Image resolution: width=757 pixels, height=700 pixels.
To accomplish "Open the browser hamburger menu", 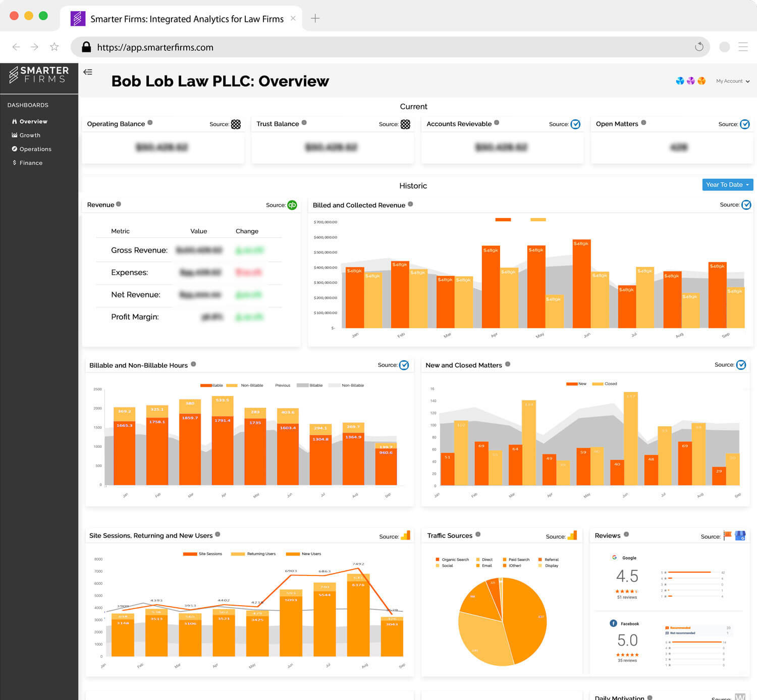I will pos(743,47).
